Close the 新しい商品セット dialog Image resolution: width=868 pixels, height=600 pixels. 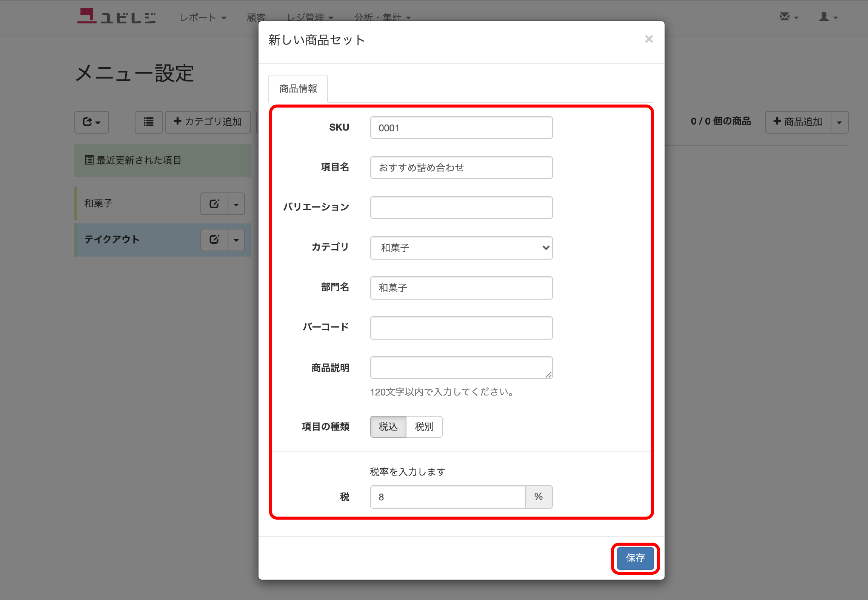point(649,39)
